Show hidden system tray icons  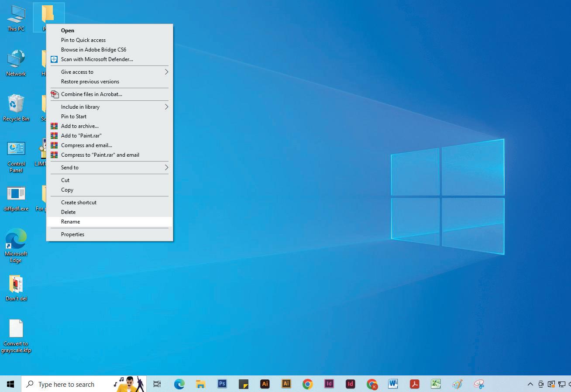point(530,384)
